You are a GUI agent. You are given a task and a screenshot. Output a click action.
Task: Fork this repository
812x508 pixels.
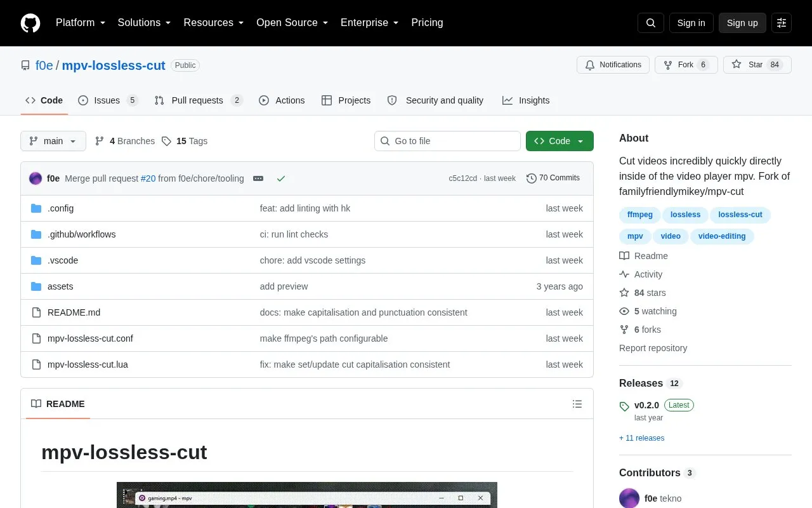686,65
